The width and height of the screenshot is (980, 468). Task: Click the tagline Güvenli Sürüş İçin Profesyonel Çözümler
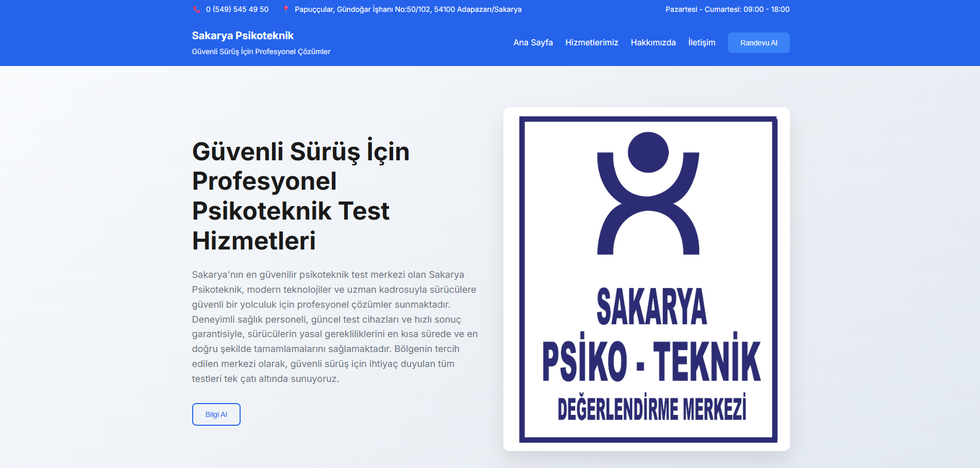click(261, 51)
